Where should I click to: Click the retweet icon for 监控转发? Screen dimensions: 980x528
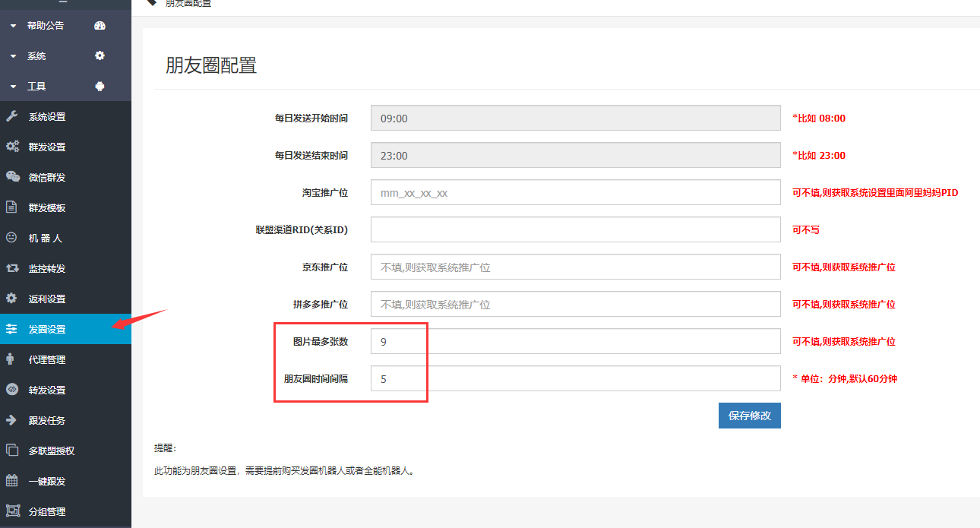(12, 268)
